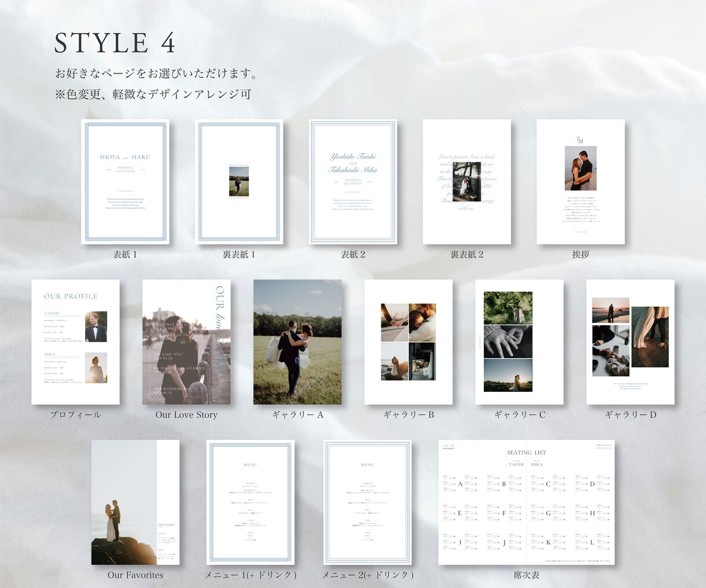Click the caption "席次表"
Screen dimensions: 706x588
pyautogui.click(x=527, y=575)
